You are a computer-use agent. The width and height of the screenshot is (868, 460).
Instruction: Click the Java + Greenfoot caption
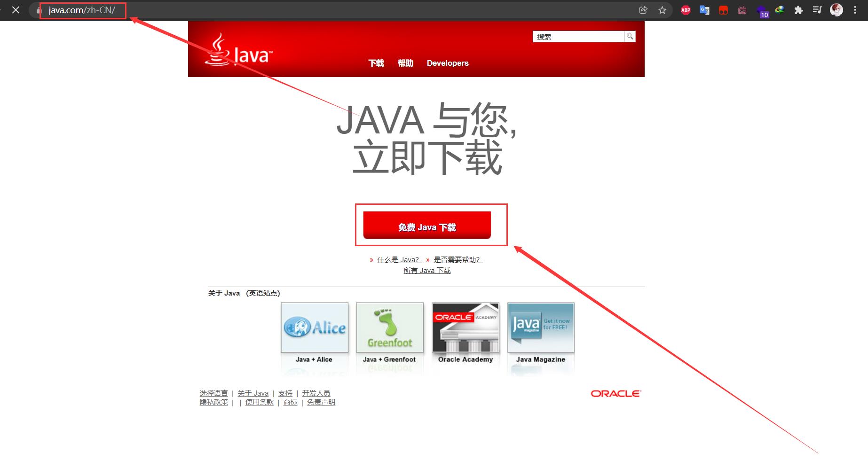(x=389, y=359)
